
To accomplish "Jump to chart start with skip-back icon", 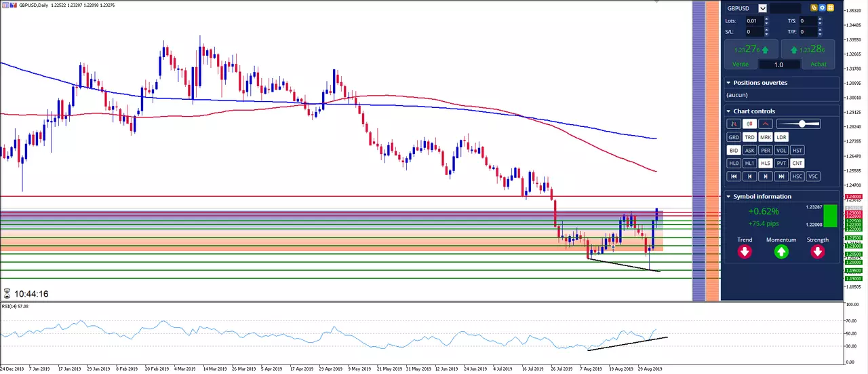I will [x=734, y=176].
